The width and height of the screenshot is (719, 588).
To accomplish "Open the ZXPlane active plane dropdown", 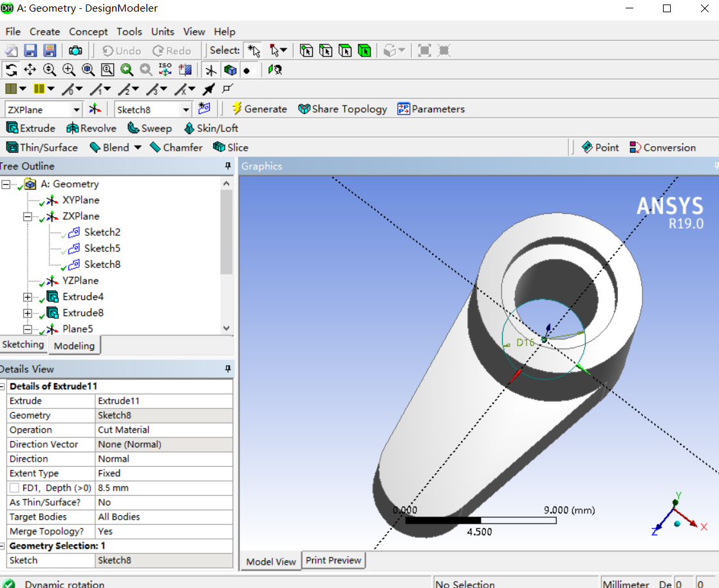I will click(77, 109).
